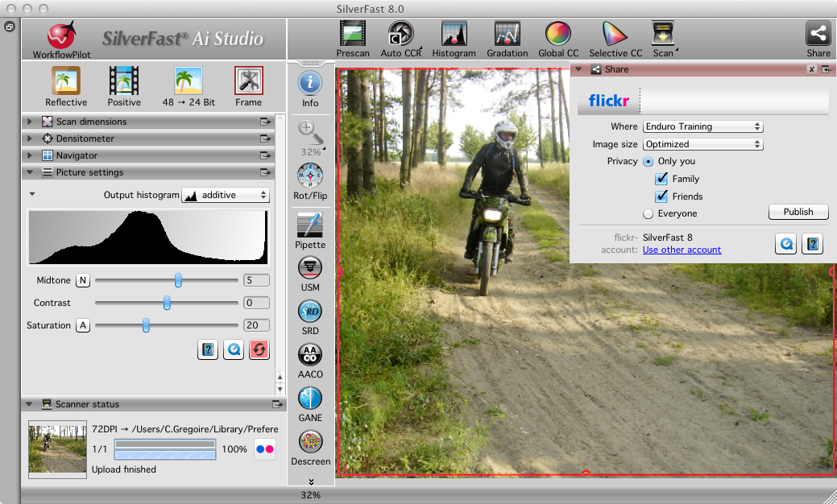
Task: Open the Selective CC tool
Action: tap(615, 37)
